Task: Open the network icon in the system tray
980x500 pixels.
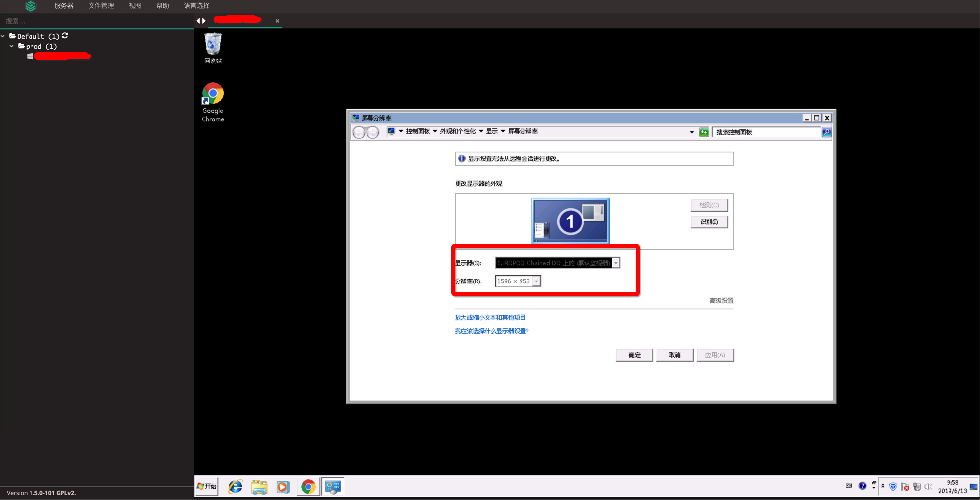Action: click(917, 487)
